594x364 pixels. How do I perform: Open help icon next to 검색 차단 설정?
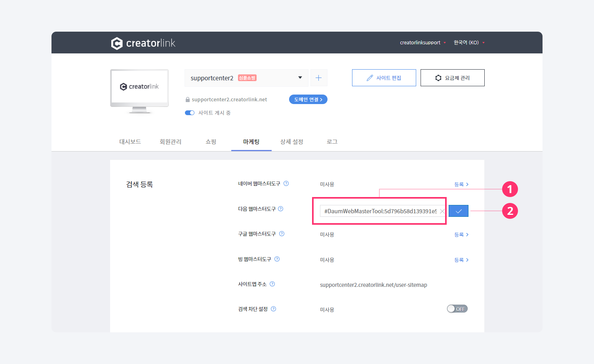(x=274, y=309)
